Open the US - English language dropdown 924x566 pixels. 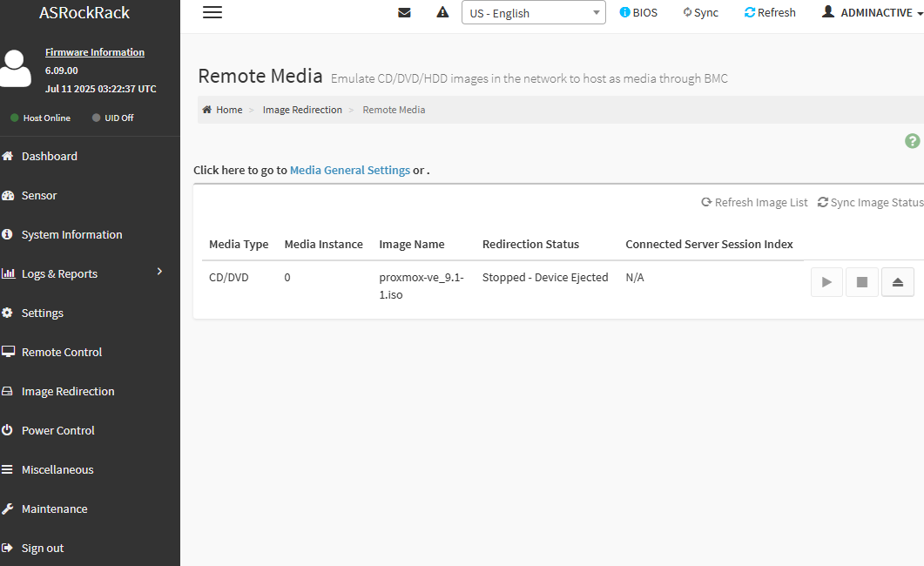tap(533, 13)
